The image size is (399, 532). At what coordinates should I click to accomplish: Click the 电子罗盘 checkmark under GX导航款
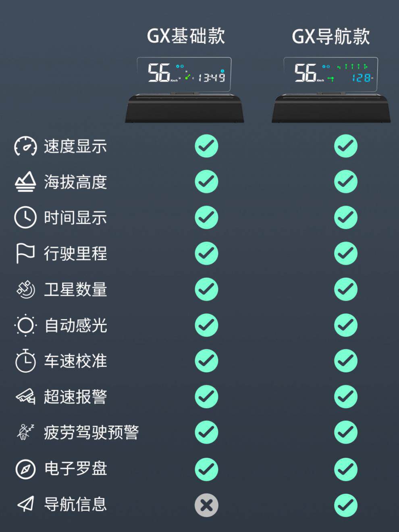pos(346,469)
